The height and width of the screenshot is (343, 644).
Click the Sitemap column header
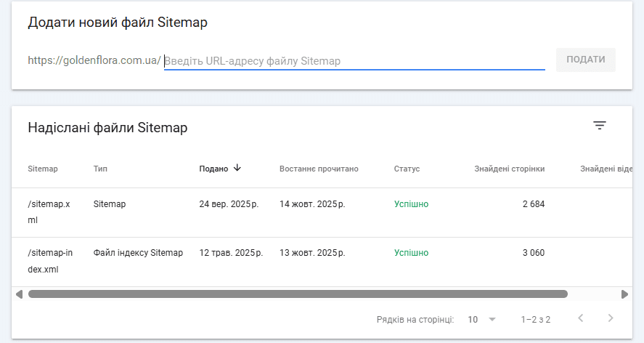point(43,169)
